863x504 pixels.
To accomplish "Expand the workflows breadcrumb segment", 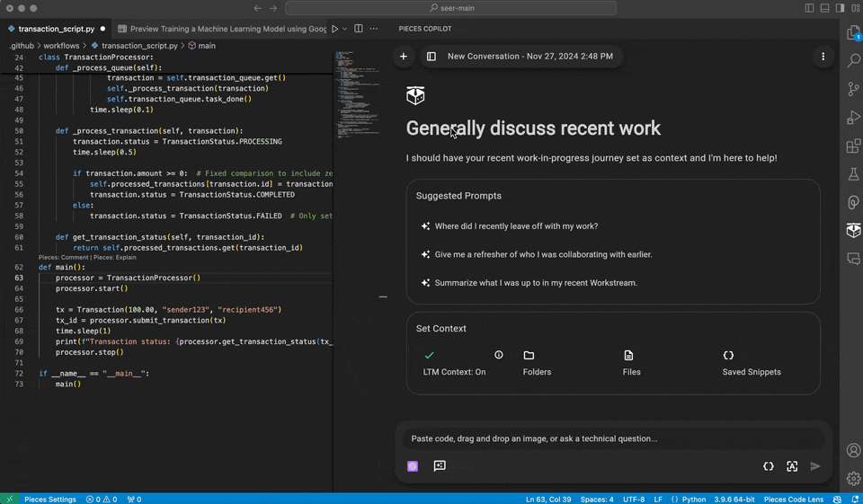I will pyautogui.click(x=61, y=46).
